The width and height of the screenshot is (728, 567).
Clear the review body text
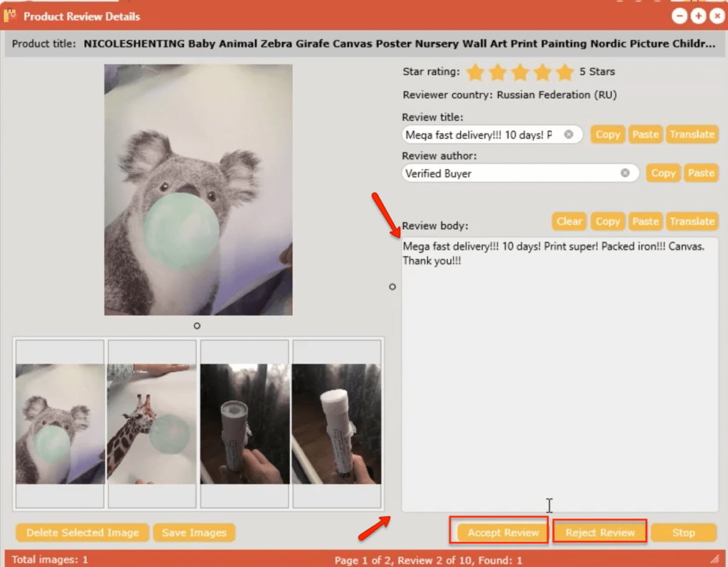569,221
